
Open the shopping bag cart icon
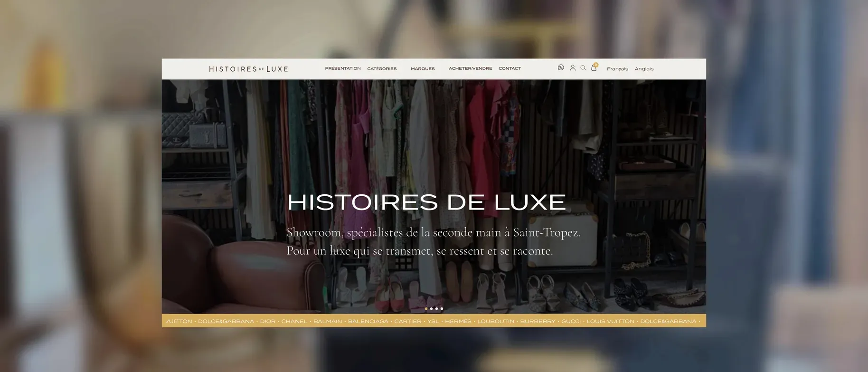[x=594, y=67]
